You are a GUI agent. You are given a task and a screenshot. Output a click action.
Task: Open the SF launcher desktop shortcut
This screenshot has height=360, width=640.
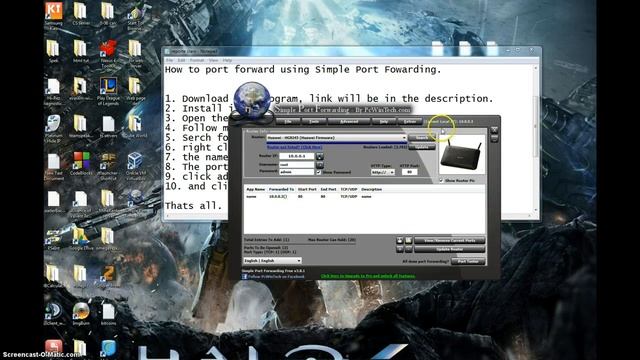click(108, 165)
